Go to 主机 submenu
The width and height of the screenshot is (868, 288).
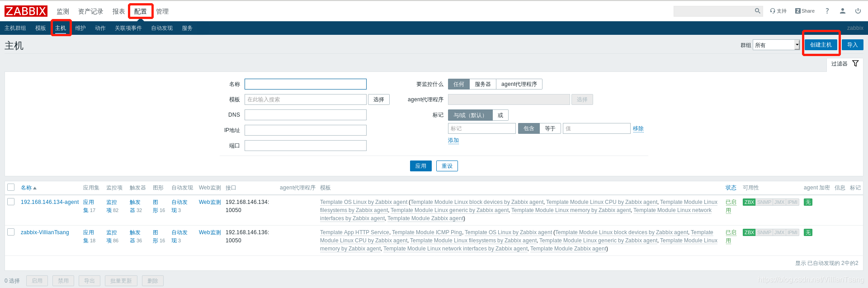tap(61, 28)
